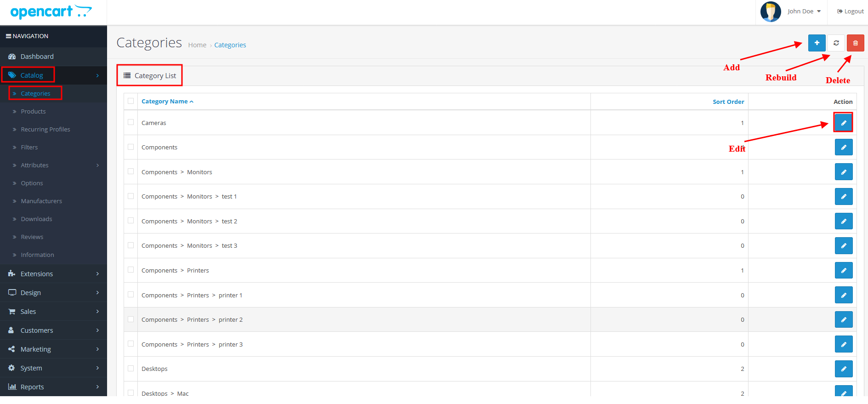Sort by the Sort Order column header
This screenshot has height=404, width=868.
(728, 102)
